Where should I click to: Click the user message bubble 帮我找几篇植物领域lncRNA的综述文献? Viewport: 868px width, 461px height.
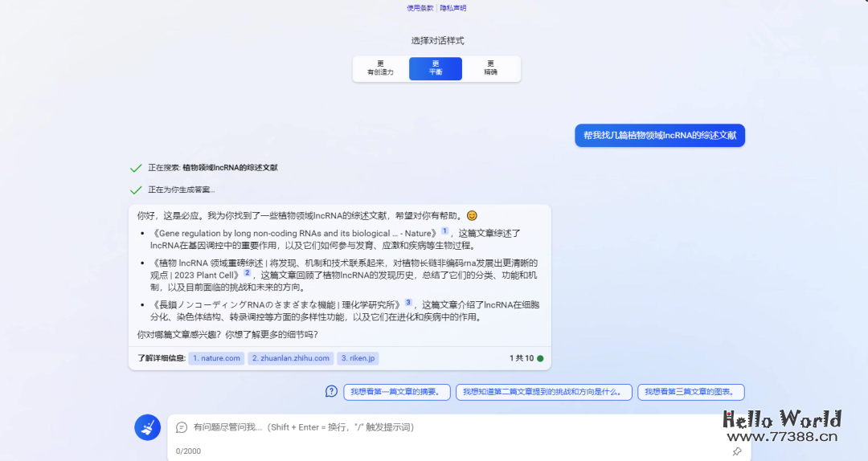(660, 135)
